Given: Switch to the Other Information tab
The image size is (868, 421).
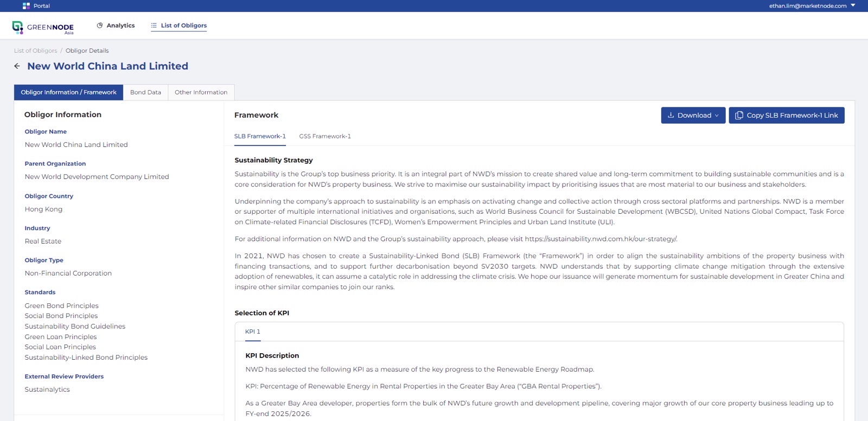Looking at the screenshot, I should coord(201,92).
